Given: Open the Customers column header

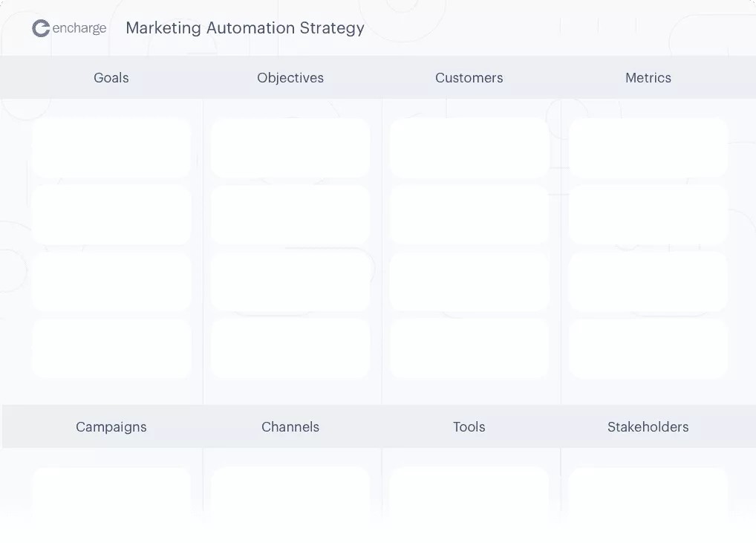Looking at the screenshot, I should [469, 78].
